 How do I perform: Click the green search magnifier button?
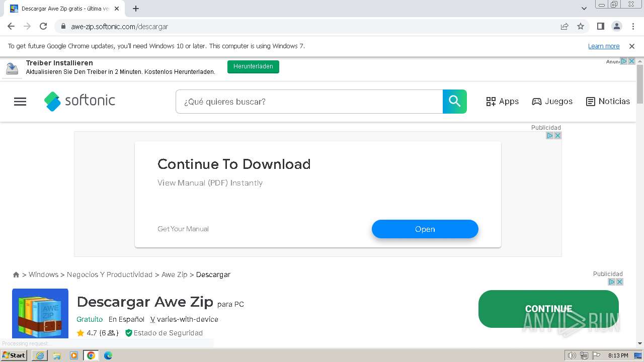coord(455,102)
